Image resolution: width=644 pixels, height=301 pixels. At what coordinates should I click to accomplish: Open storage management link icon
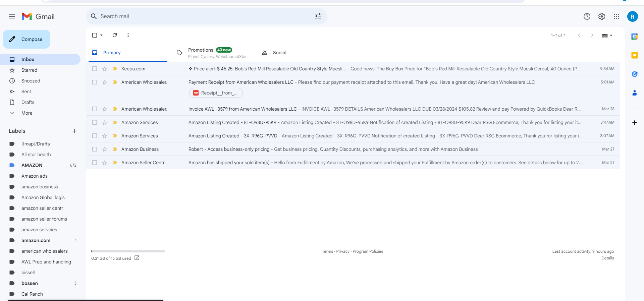tap(137, 258)
